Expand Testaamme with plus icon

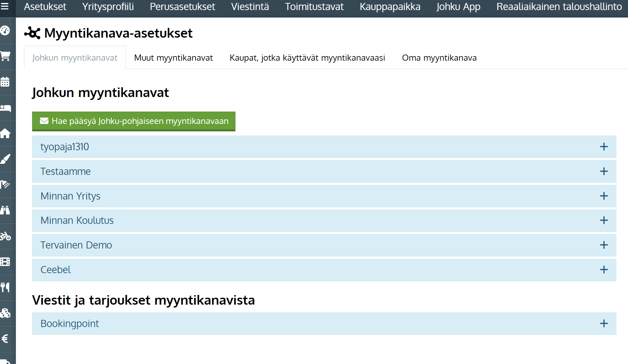[x=604, y=171]
